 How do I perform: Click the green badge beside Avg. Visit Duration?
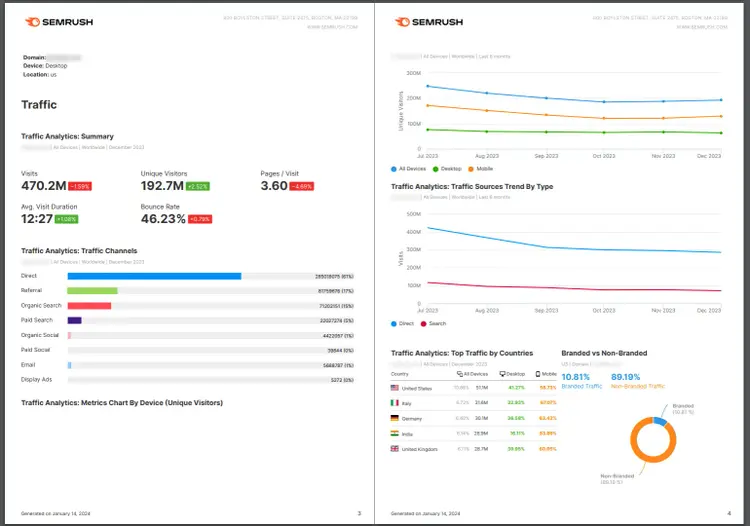66,219
